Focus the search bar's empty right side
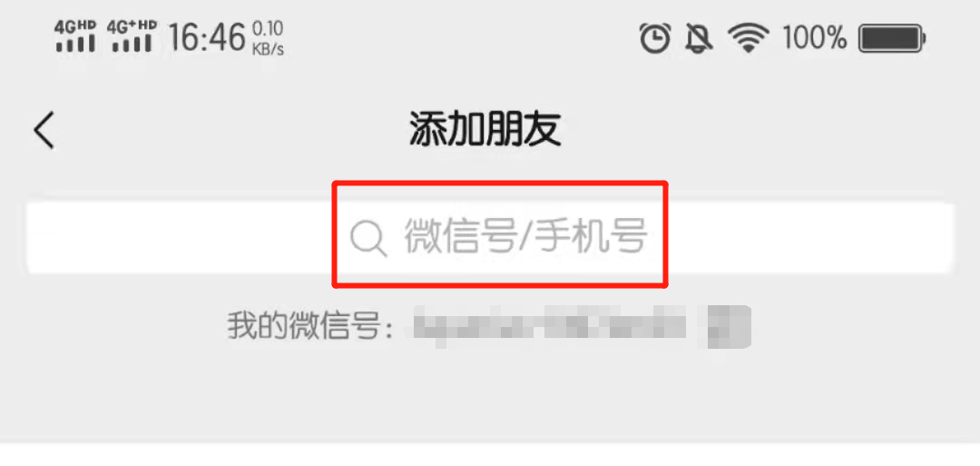This screenshot has height=466, width=980. coord(810,238)
